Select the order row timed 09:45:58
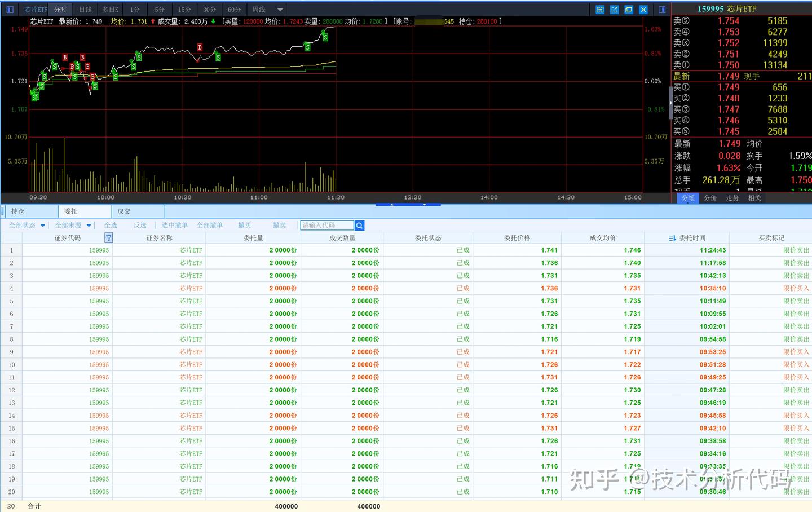This screenshot has height=512, width=812. tap(406, 416)
